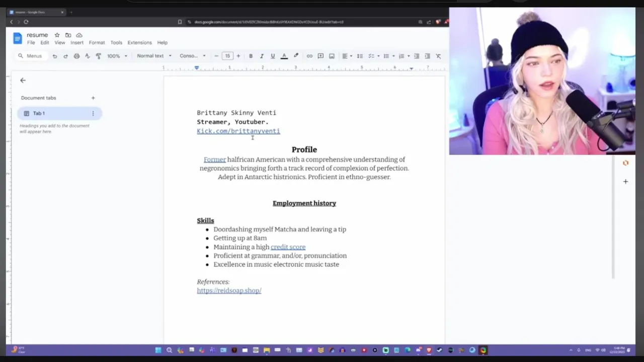Click the document title resume
The width and height of the screenshot is (644, 362).
point(37,35)
